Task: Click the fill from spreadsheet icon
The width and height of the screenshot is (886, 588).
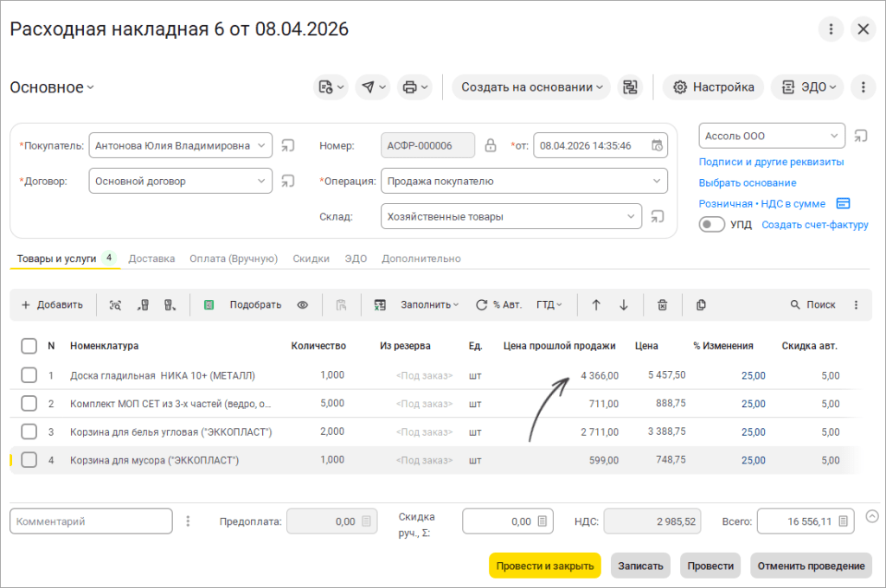Action: (380, 305)
